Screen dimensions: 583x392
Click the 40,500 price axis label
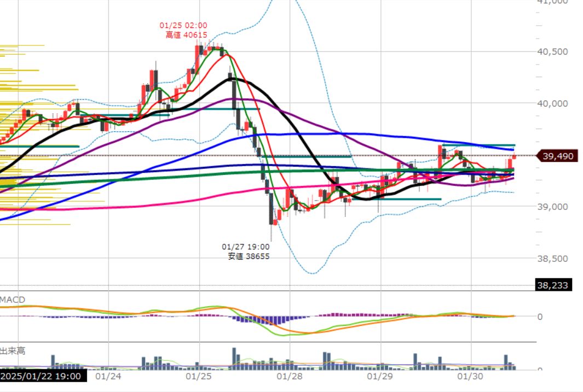(x=552, y=51)
